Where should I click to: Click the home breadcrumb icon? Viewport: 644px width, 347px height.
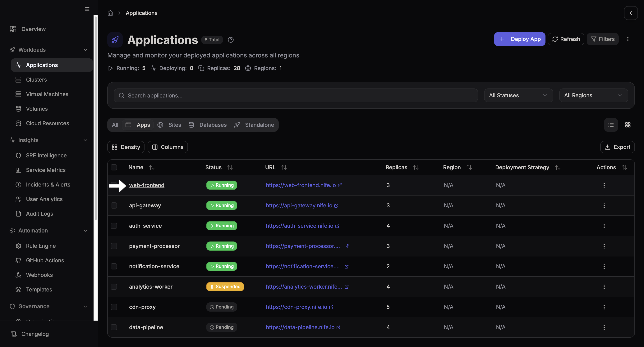coord(110,13)
